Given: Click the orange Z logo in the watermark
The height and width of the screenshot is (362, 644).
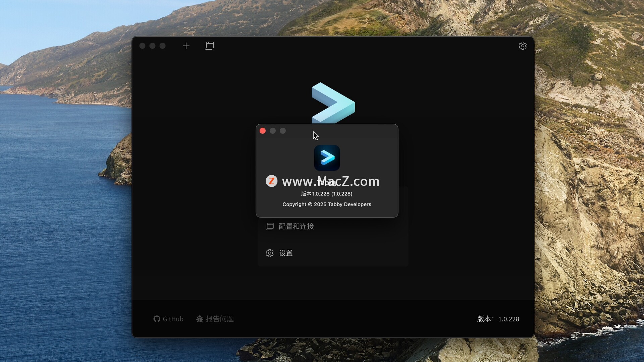Looking at the screenshot, I should (271, 181).
